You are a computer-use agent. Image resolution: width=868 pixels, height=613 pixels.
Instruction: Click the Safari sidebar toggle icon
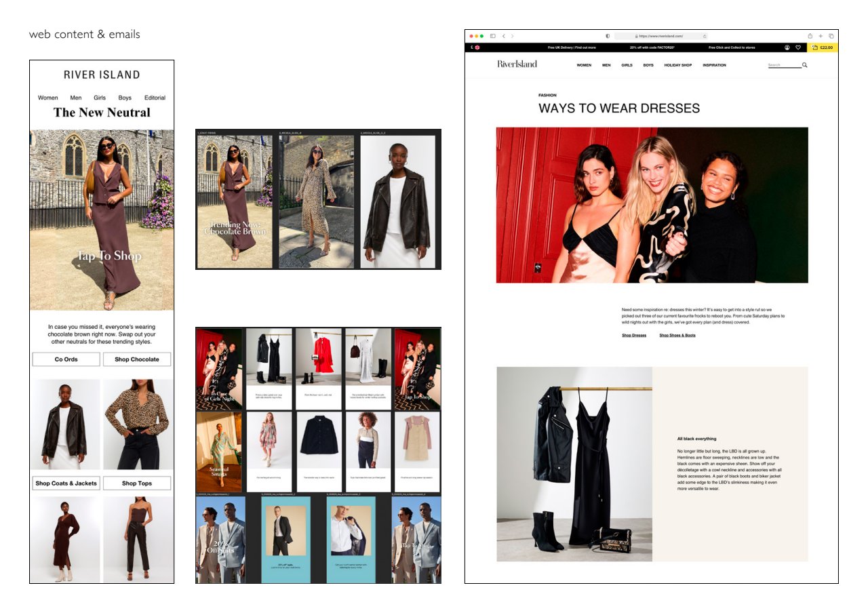[493, 36]
